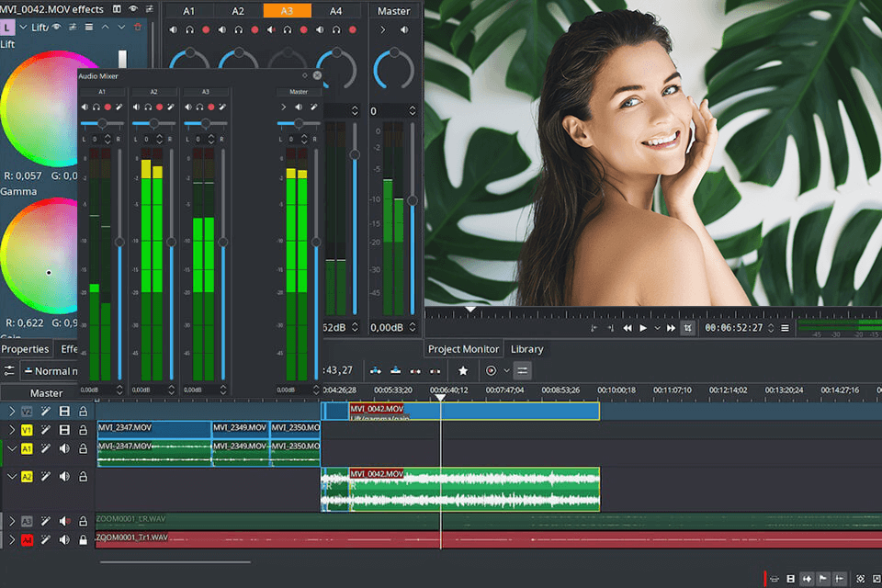Screen dimensions: 882x588
Task: Delete the Lift effect with trash icon
Action: 138,27
